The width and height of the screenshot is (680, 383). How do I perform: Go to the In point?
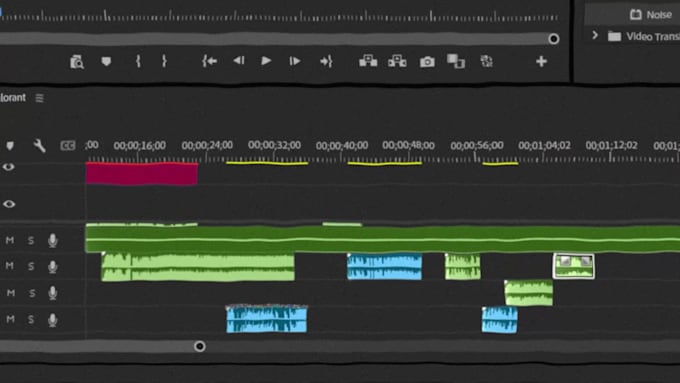[x=209, y=61]
